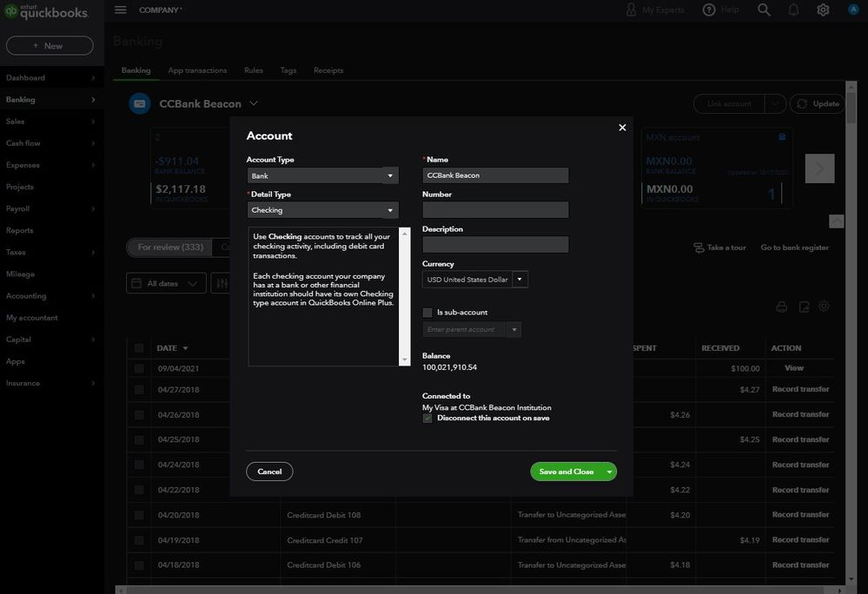
Task: Check the row dated 04/25/2018
Action: [139, 439]
